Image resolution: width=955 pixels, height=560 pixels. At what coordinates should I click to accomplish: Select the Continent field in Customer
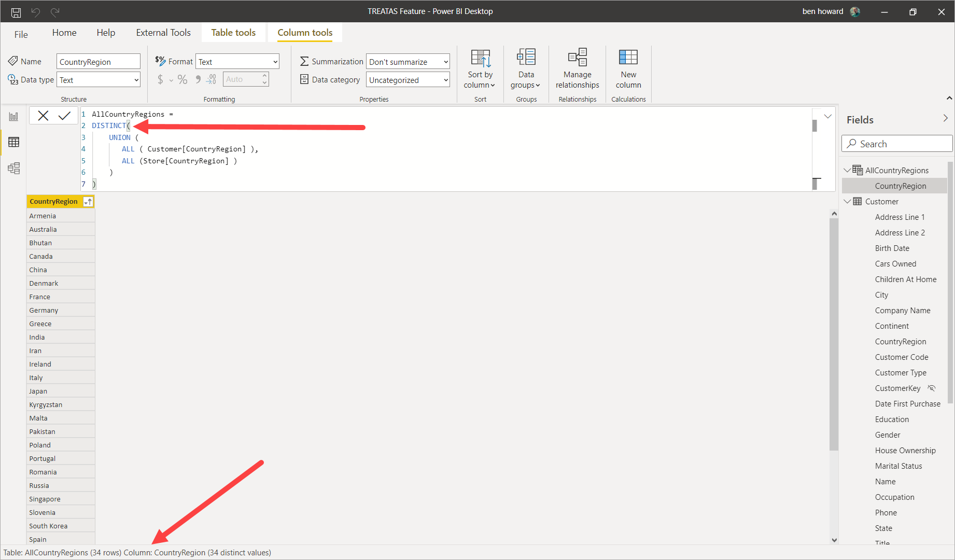[892, 326]
